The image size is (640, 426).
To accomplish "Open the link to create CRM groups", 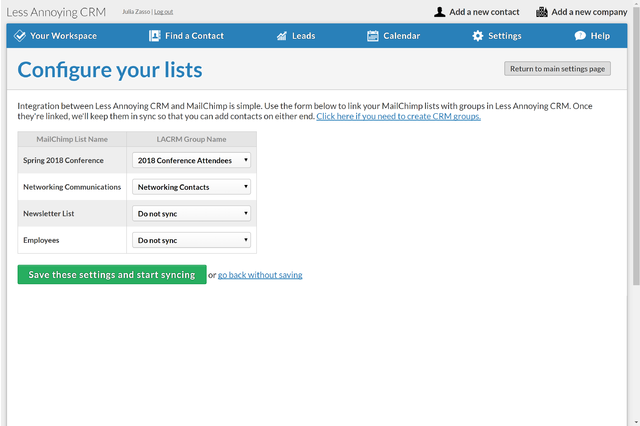I will point(398,116).
